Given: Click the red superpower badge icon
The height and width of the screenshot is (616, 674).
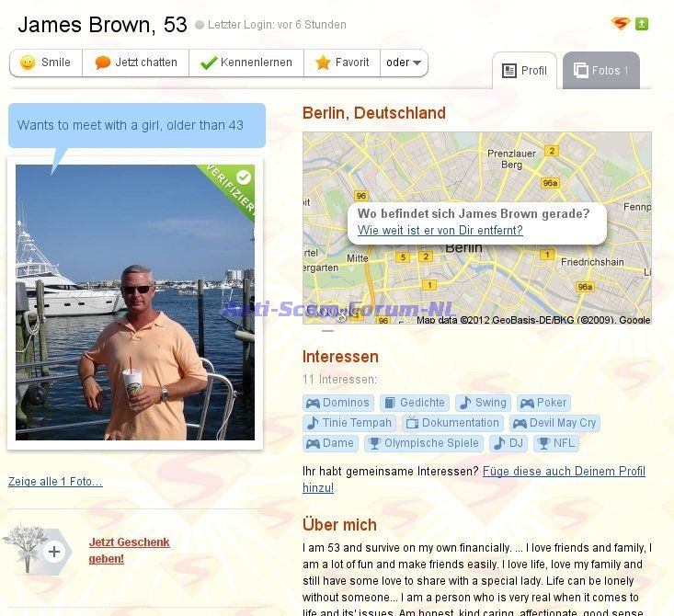Looking at the screenshot, I should 621,23.
